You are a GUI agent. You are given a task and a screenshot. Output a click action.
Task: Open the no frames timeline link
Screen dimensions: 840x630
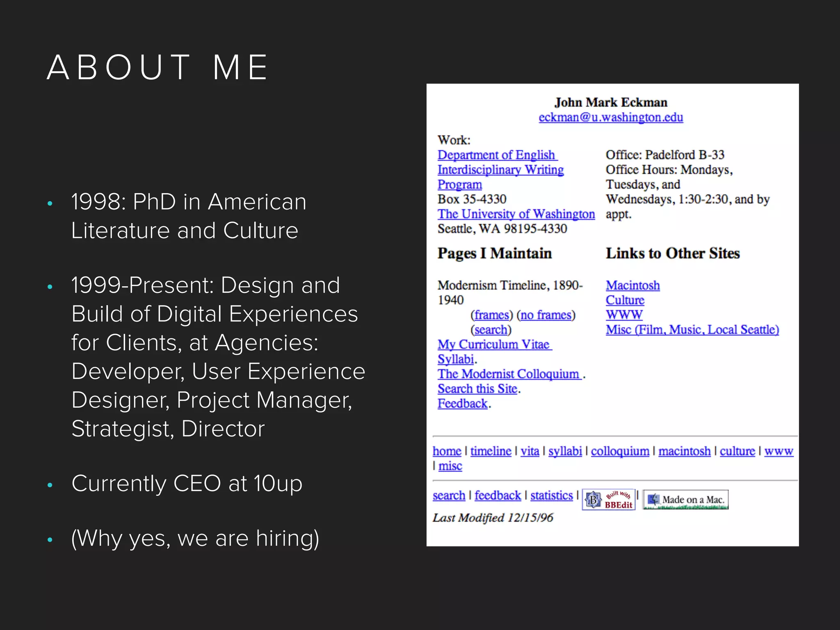(x=546, y=315)
